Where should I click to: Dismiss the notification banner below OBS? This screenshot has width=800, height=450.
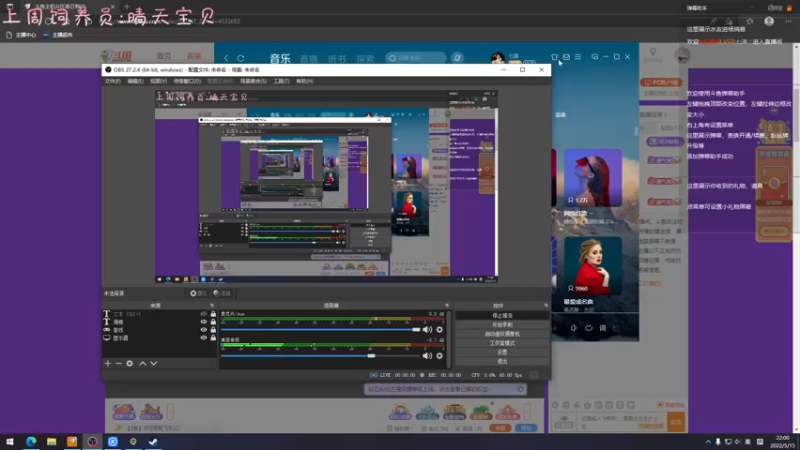point(520,389)
